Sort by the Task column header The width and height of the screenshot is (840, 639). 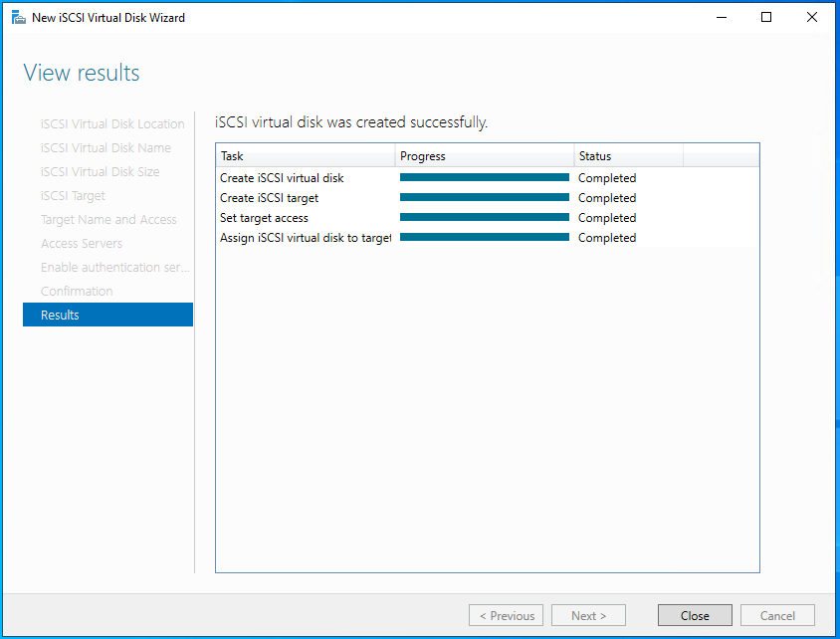305,156
